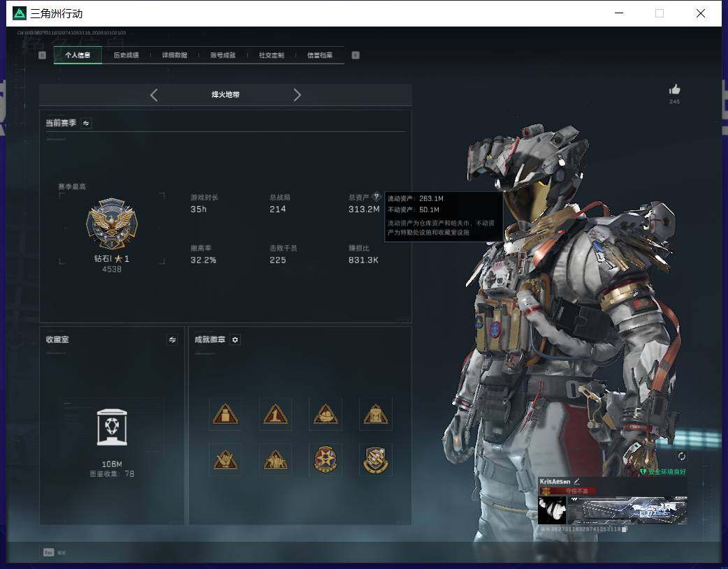
Task: Open achievement badge settings gear
Action: pyautogui.click(x=235, y=340)
